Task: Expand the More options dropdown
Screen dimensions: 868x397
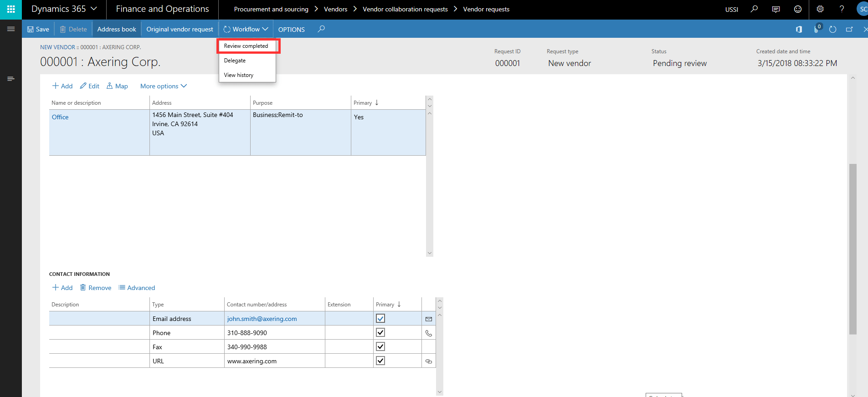Action: click(163, 86)
